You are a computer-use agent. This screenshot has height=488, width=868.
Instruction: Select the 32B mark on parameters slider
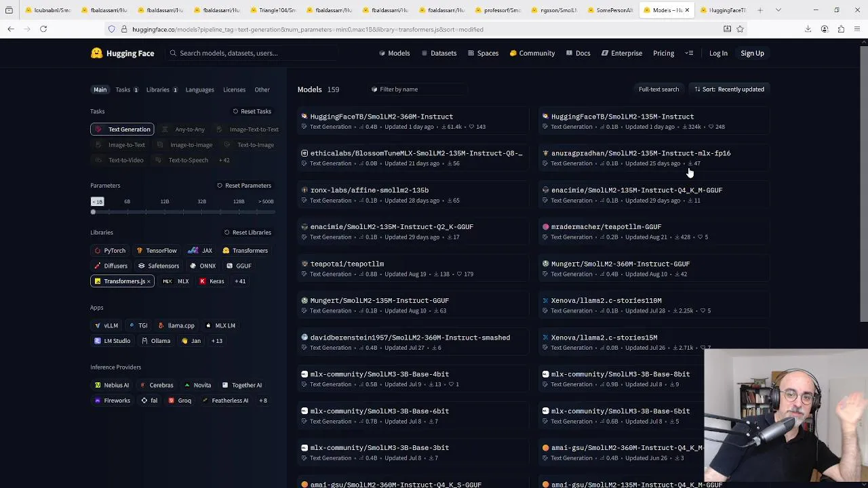tap(201, 201)
